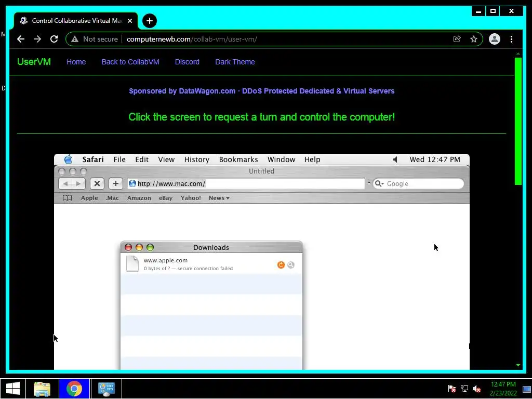This screenshot has width=532, height=399.
Task: Go to the Home link
Action: pyautogui.click(x=76, y=62)
